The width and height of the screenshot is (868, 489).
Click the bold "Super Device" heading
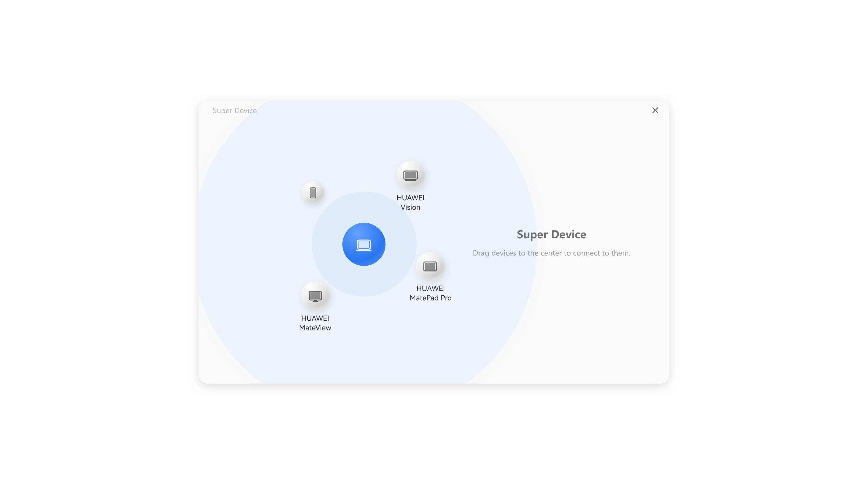pos(551,234)
